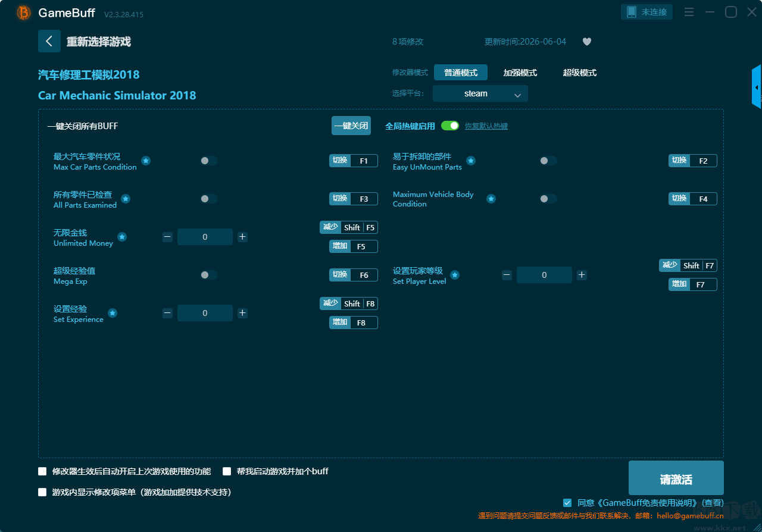Click the GameBuff logo icon
Image resolution: width=762 pixels, height=532 pixels.
coord(24,12)
